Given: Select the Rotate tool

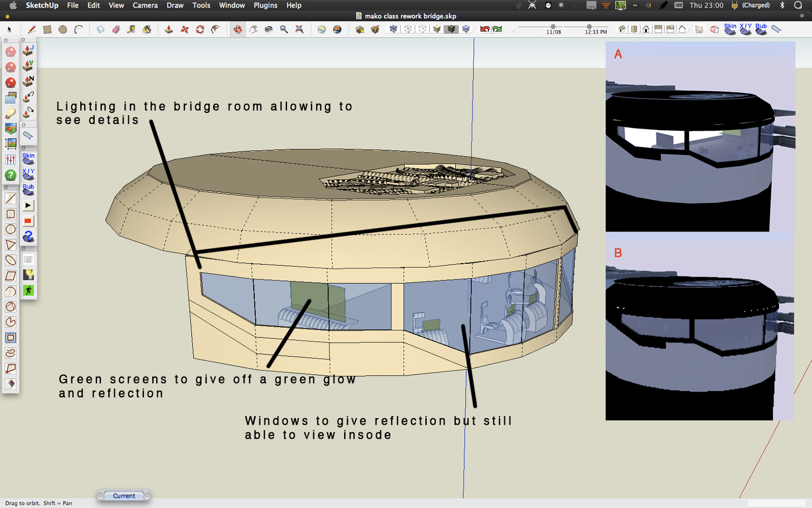Looking at the screenshot, I should pos(200,29).
